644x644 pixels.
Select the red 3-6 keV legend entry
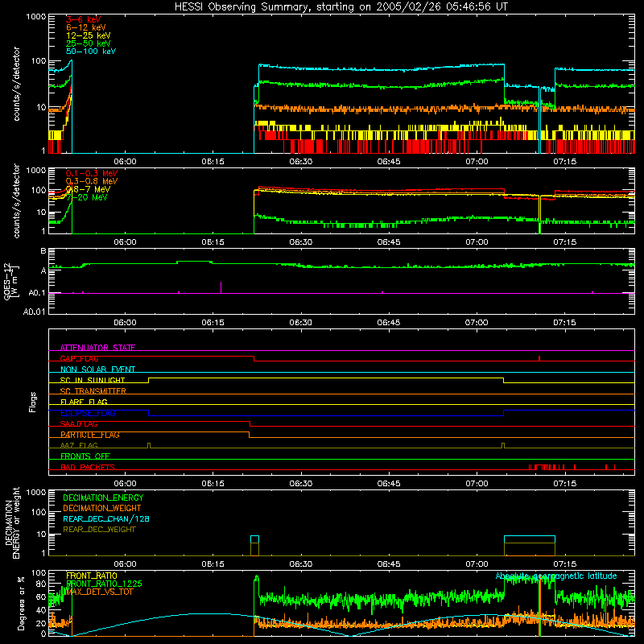click(83, 19)
